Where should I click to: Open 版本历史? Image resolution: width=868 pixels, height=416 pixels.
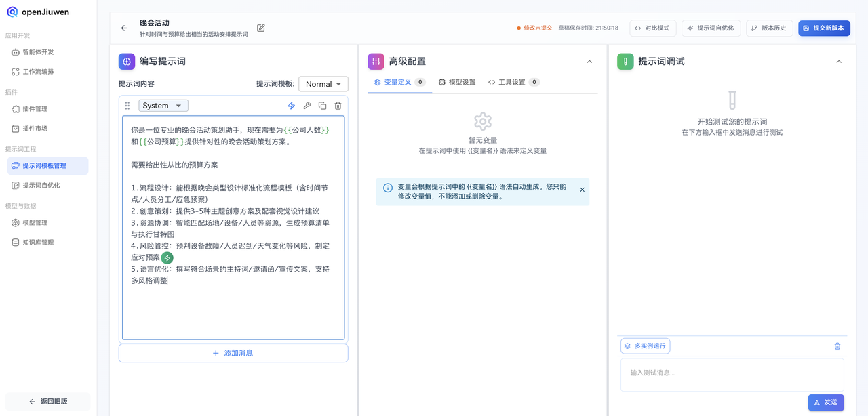[x=769, y=28]
